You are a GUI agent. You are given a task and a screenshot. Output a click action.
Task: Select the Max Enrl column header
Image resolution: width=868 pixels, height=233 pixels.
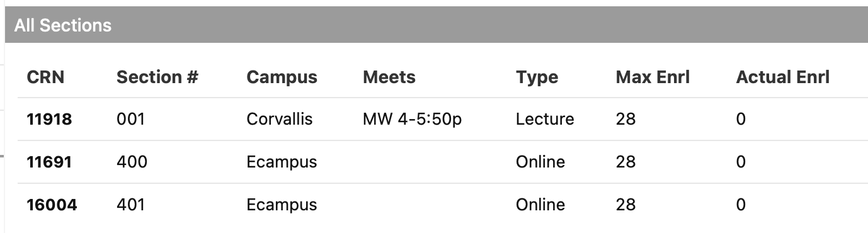(653, 77)
